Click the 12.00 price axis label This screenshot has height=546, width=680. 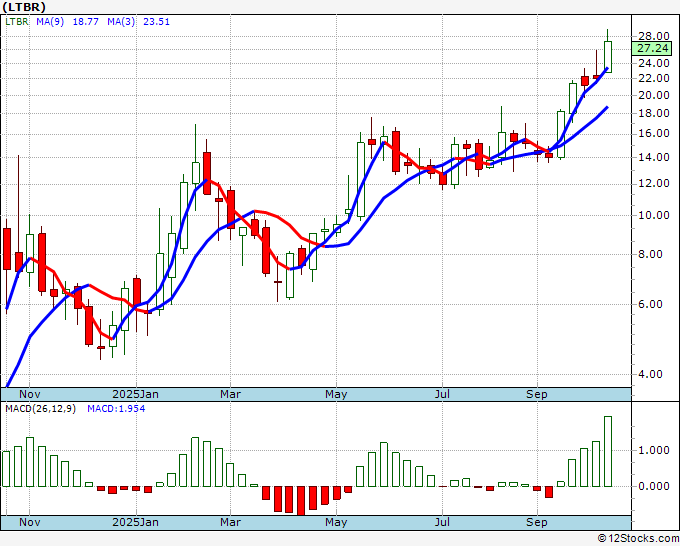[654, 184]
